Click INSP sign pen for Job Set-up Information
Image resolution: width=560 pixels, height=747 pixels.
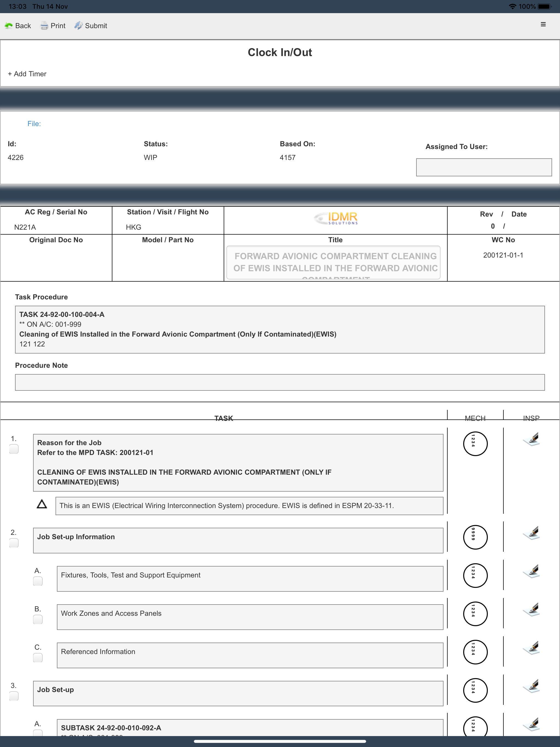point(531,533)
